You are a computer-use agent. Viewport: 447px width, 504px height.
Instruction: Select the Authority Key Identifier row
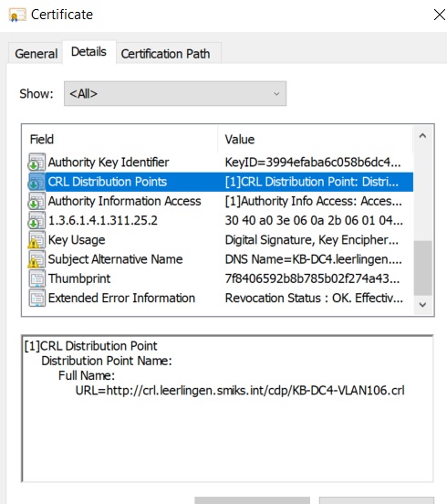coord(217,163)
